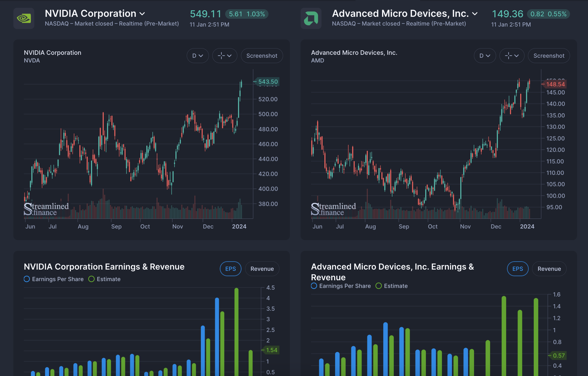Click the Streamlined.finance watermark on the NVDA chart
This screenshot has width=588, height=376.
46,209
